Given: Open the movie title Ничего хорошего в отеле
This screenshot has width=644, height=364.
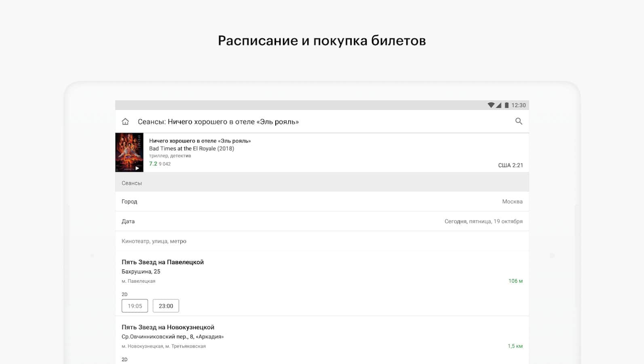Looking at the screenshot, I should (x=200, y=141).
